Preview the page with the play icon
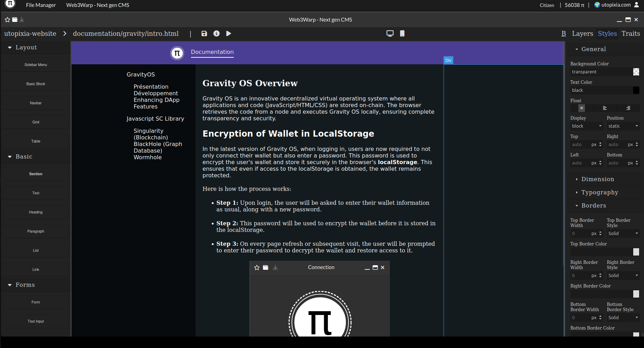The image size is (644, 348). [229, 33]
